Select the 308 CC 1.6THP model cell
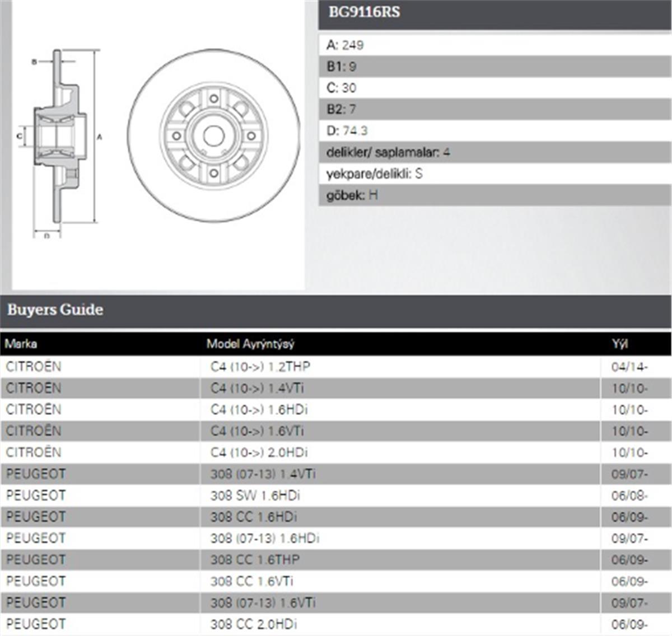The image size is (672, 636). click(x=400, y=560)
